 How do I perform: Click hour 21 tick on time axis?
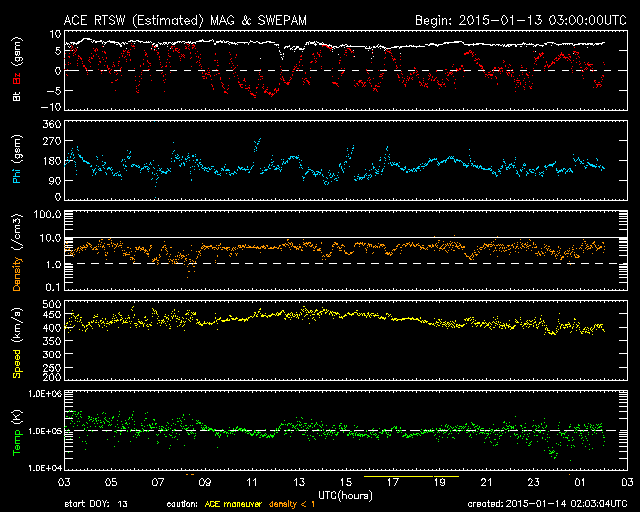click(486, 481)
